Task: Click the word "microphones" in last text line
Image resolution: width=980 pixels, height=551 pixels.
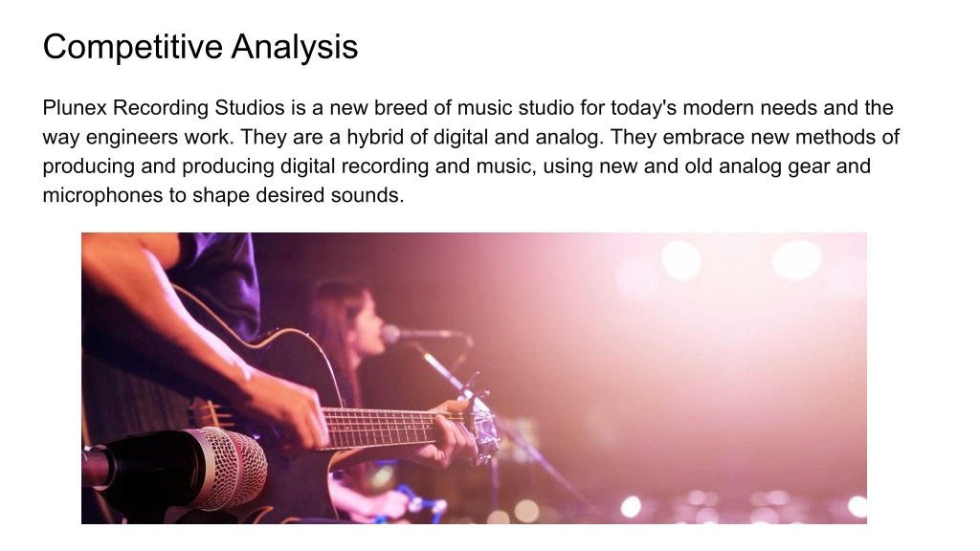Action: (x=102, y=195)
